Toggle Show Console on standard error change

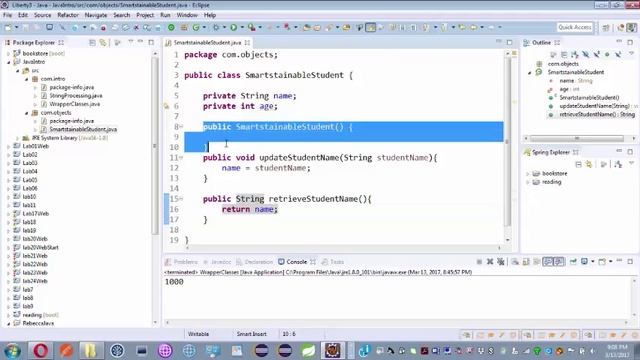tap(559, 262)
